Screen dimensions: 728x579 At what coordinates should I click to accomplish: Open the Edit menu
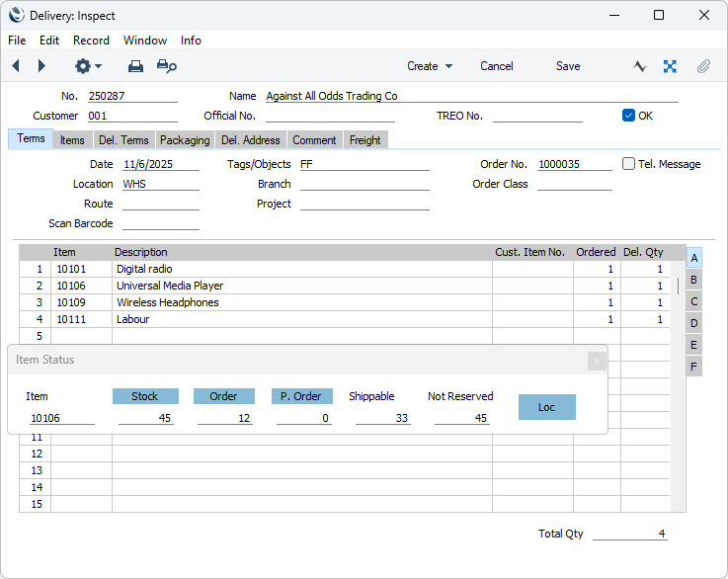49,41
